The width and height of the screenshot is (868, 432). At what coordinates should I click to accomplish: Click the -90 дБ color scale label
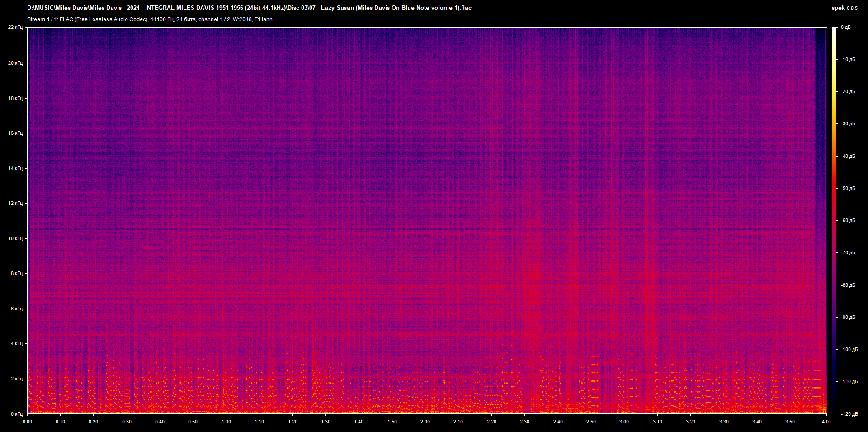click(x=848, y=317)
